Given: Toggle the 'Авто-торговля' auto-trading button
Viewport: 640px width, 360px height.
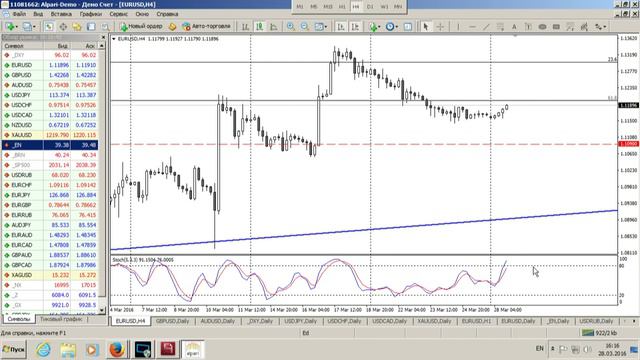Looking at the screenshot, I should coord(207,27).
